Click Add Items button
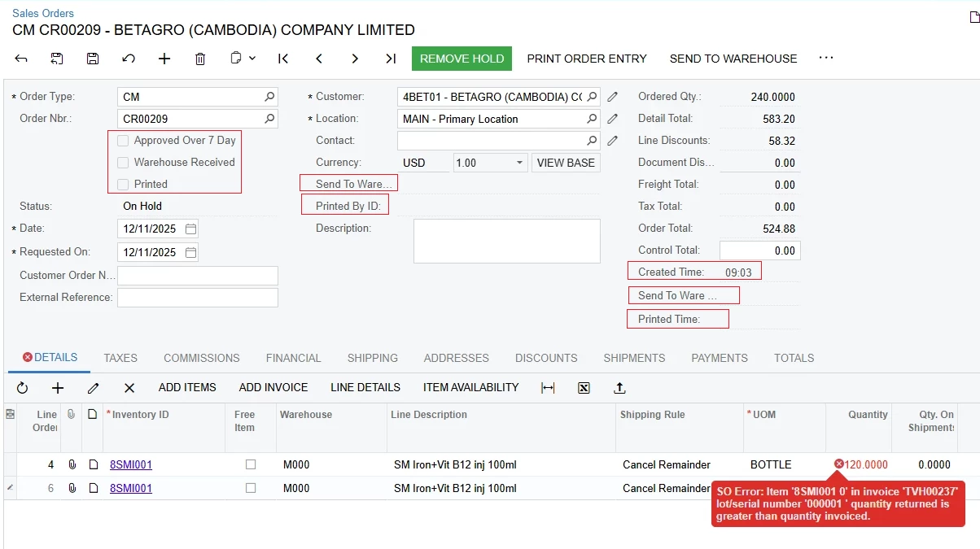 [187, 388]
